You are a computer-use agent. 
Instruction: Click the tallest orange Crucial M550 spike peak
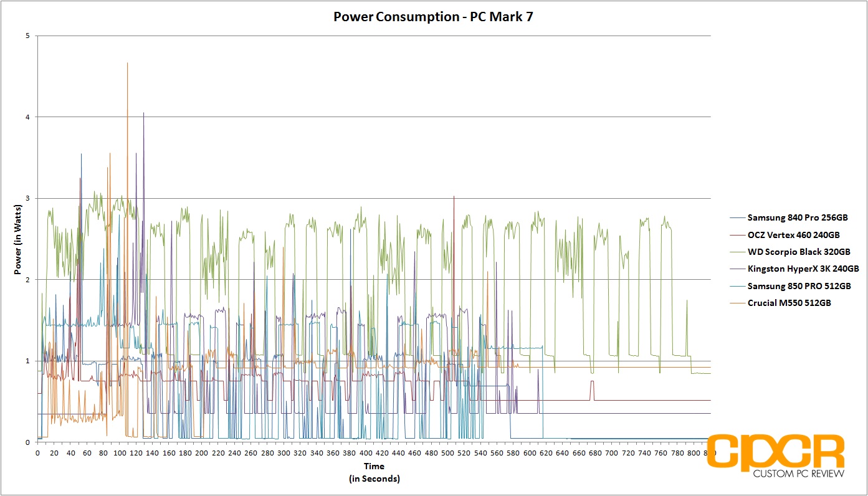tap(127, 63)
